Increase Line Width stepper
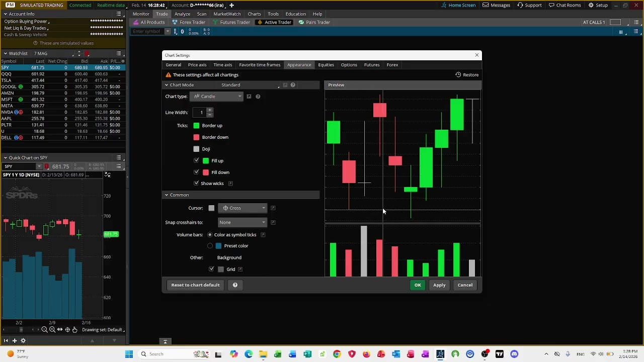The image size is (644, 362). (x=210, y=110)
